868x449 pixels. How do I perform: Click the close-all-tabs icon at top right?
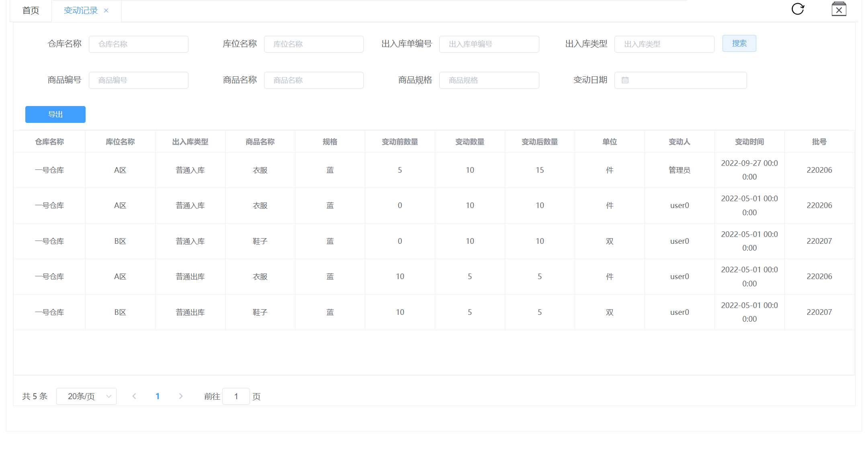[839, 9]
